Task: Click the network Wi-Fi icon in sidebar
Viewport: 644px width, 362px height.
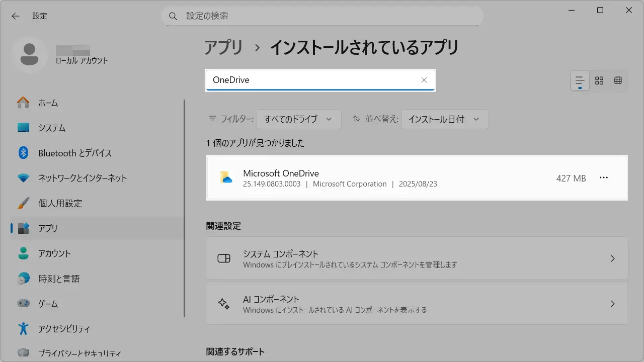Action: pos(23,178)
